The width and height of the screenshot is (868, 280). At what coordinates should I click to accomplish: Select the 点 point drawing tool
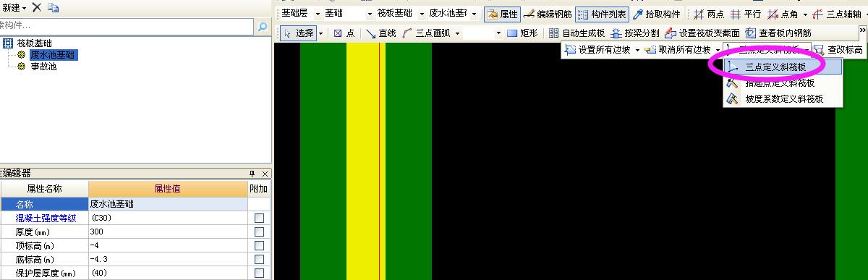[x=344, y=33]
